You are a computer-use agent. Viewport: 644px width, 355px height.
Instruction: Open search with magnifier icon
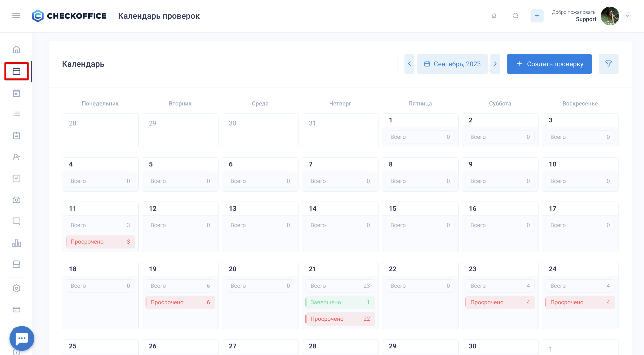tap(515, 16)
